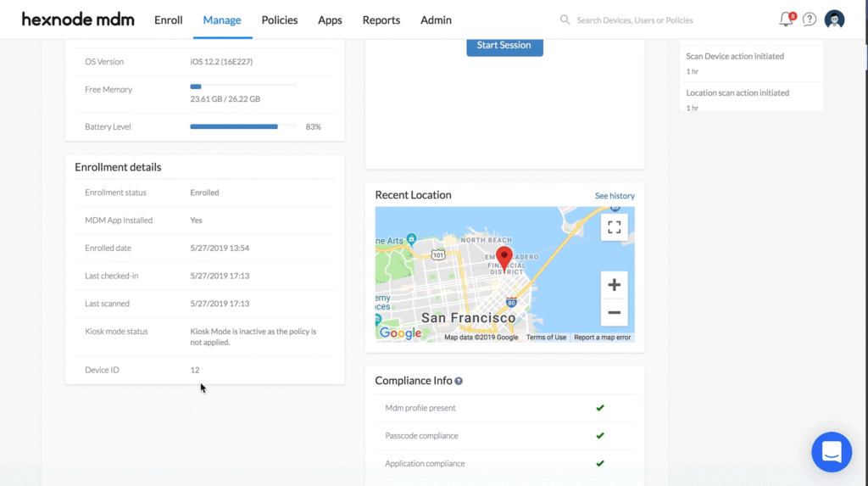Open the Enroll tab

(x=168, y=20)
